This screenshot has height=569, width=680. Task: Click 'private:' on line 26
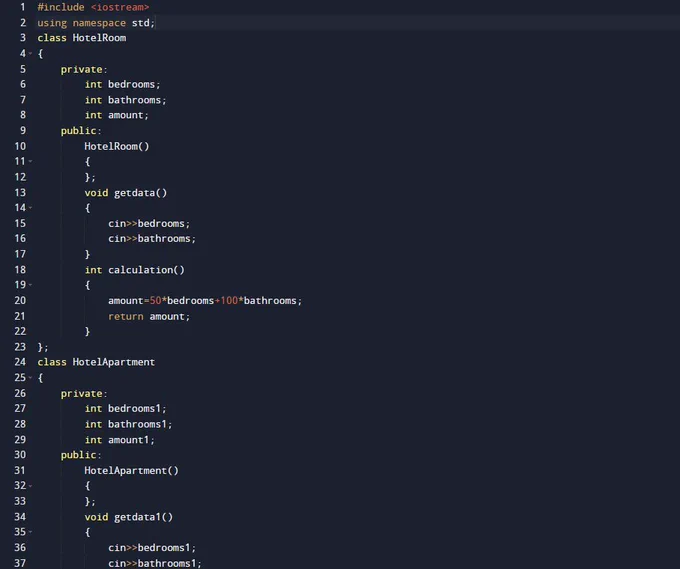tap(84, 394)
